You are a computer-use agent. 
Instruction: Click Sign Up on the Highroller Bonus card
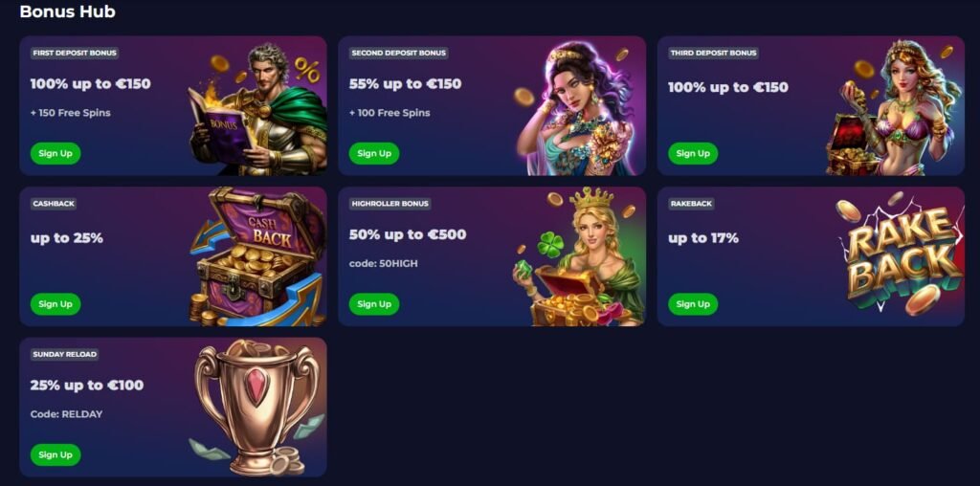click(x=374, y=304)
